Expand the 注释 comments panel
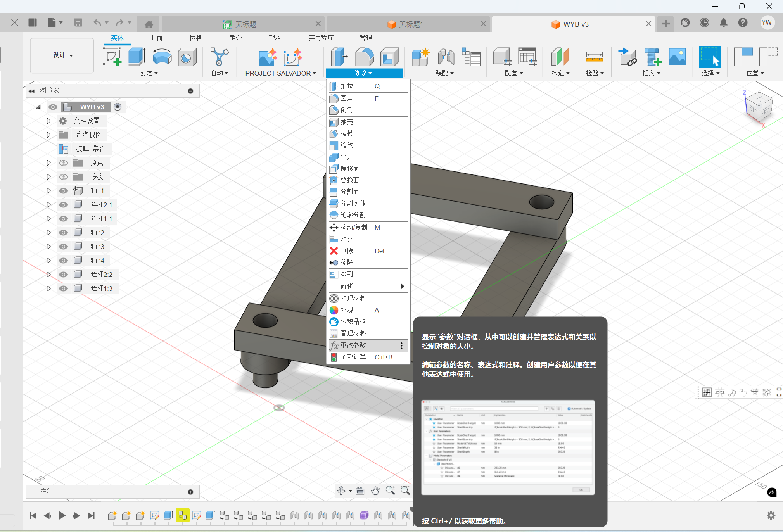Image resolution: width=783 pixels, height=532 pixels. (190, 492)
